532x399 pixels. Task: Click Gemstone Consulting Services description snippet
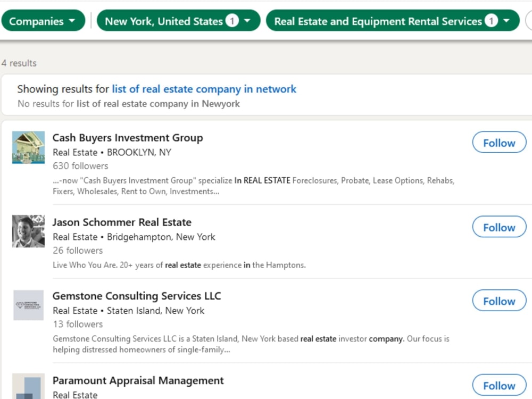[251, 344]
